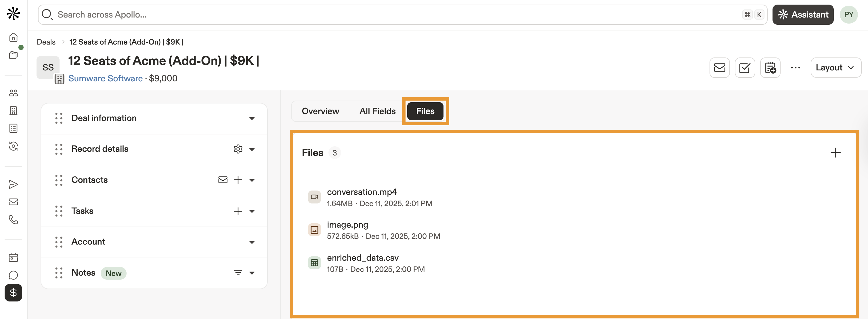Switch to the Overview tab
The height and width of the screenshot is (319, 868).
click(320, 111)
